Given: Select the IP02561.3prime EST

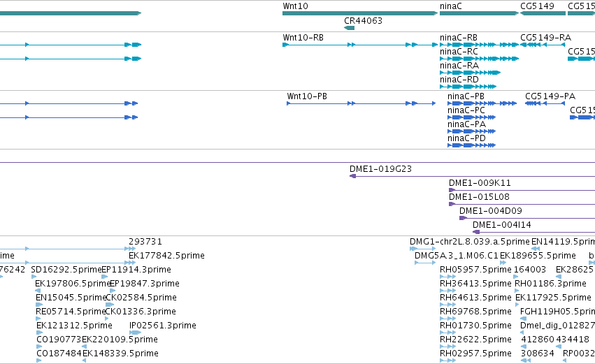Looking at the screenshot, I should pyautogui.click(x=163, y=326).
